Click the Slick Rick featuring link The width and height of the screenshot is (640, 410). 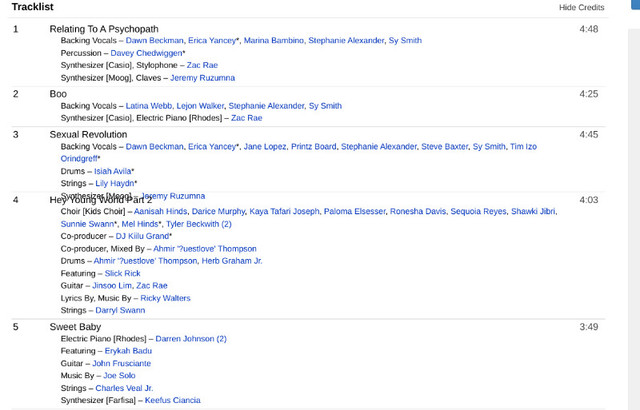[123, 273]
